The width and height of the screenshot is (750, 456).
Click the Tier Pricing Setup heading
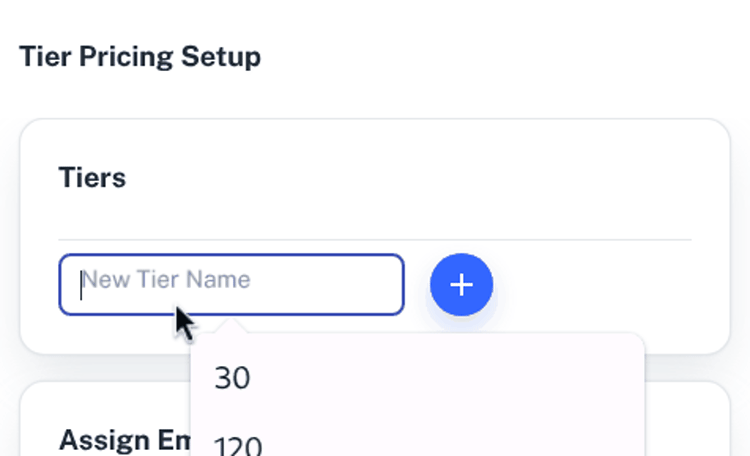140,56
